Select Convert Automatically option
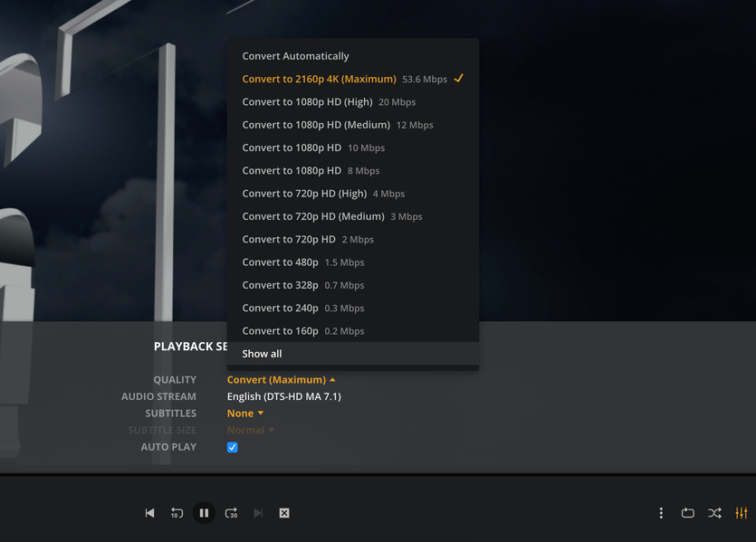This screenshot has width=756, height=542. (x=353, y=56)
